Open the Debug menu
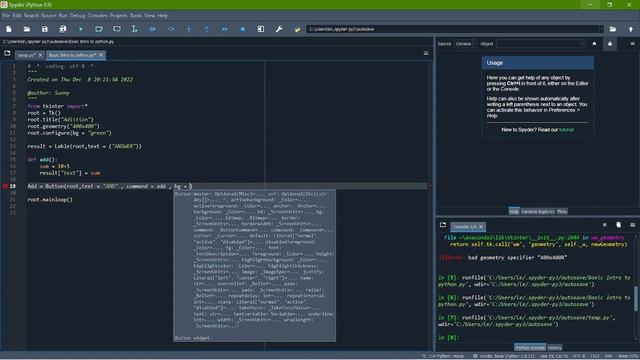The image size is (640, 360). pyautogui.click(x=77, y=16)
